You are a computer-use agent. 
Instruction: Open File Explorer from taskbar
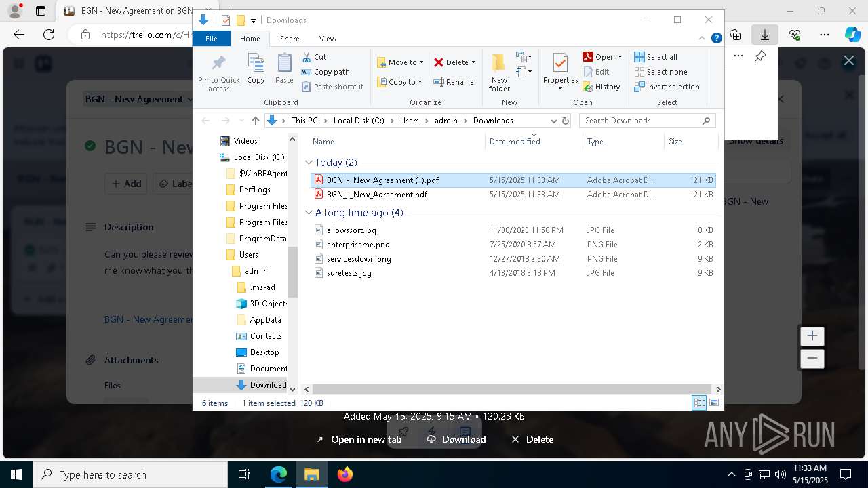click(311, 474)
